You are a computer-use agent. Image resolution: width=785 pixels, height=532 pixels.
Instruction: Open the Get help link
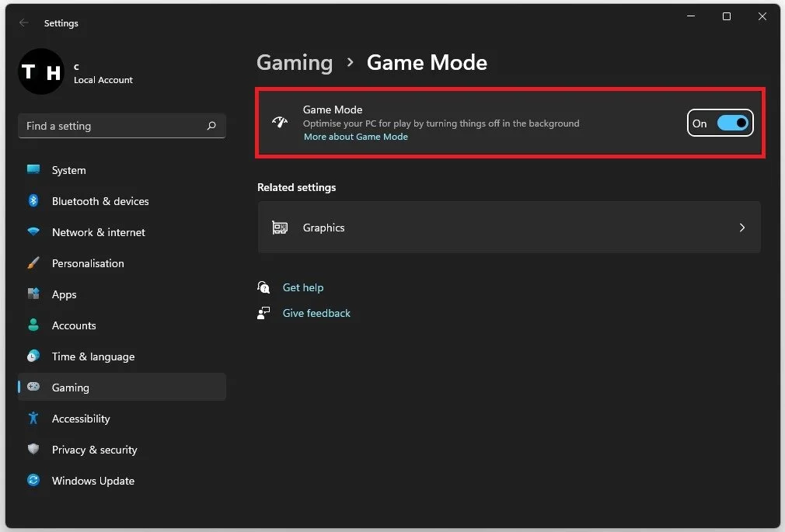point(303,287)
